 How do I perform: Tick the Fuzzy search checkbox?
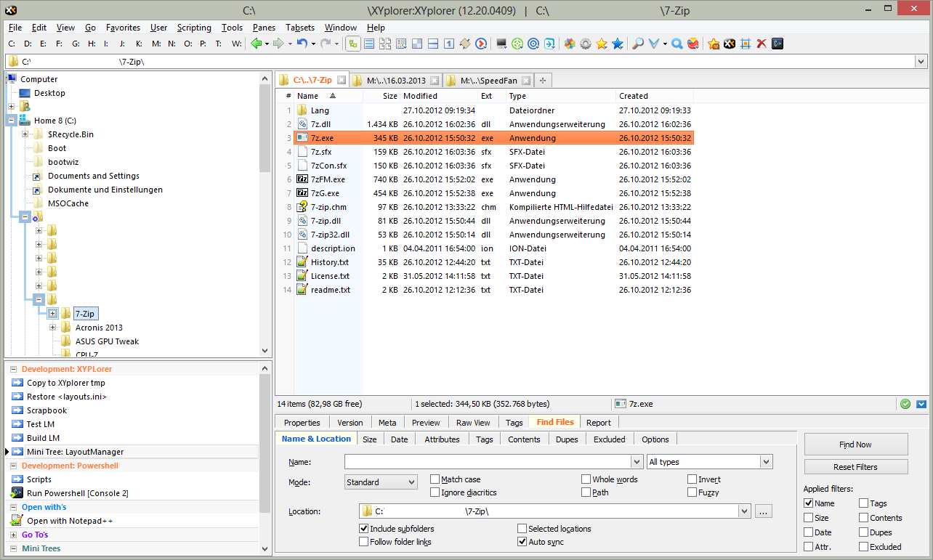coord(692,492)
